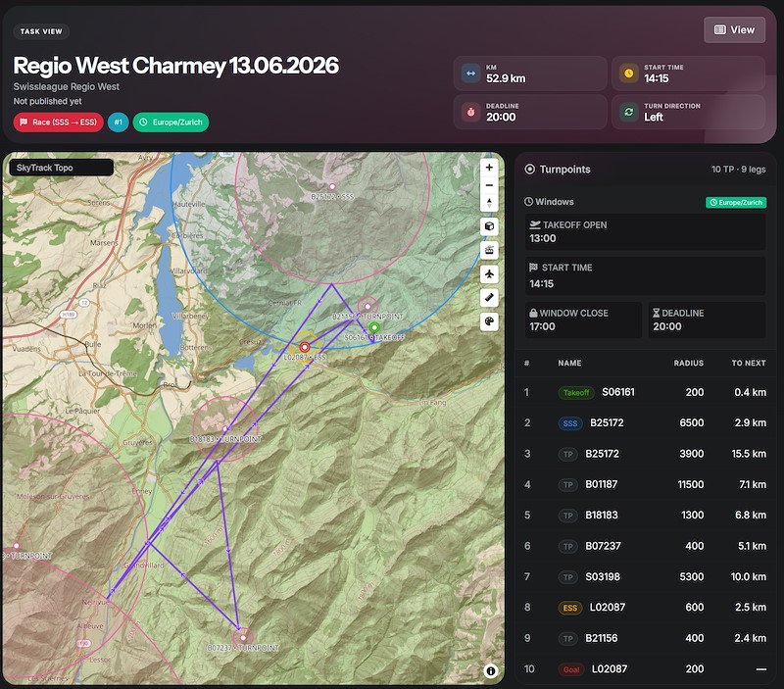Viewport: 784px width, 689px height.
Task: Click the red ESS marker on map
Action: (x=305, y=347)
